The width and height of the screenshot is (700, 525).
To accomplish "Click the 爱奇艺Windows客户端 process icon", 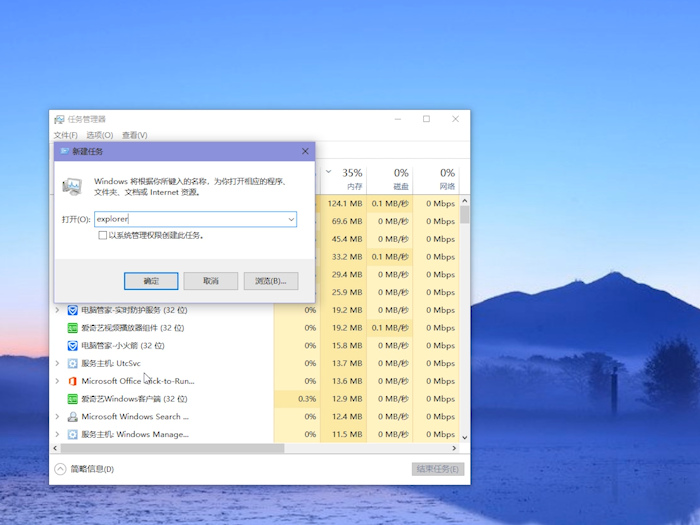I will [72, 399].
